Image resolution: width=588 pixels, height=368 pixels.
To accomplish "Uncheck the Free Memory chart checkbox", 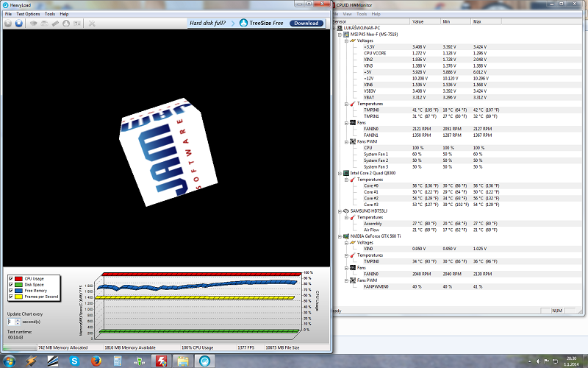I will coord(10,291).
